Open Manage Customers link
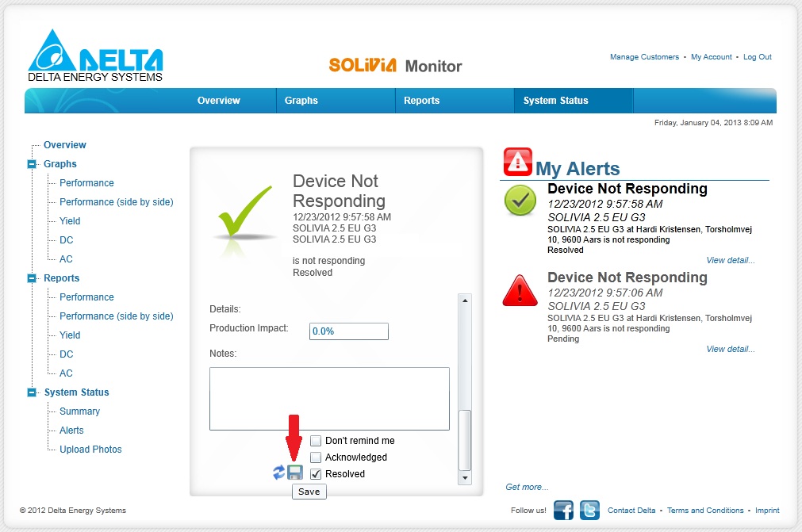The width and height of the screenshot is (802, 532). 644,57
